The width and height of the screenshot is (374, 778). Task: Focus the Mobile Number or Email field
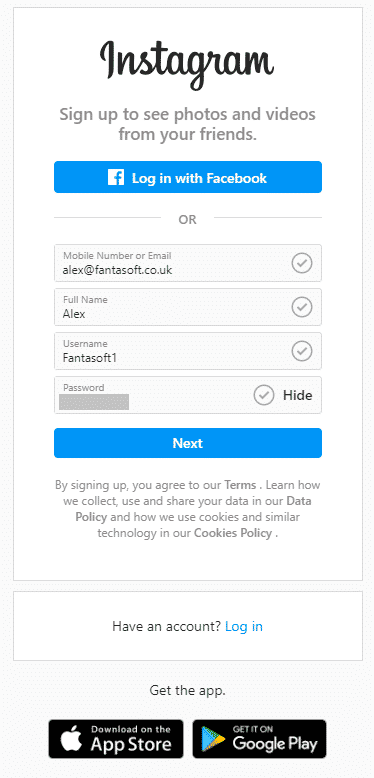point(188,263)
